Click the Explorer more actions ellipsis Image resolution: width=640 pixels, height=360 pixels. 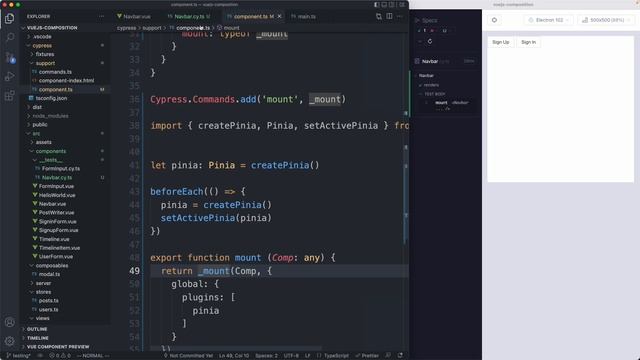(101, 16)
